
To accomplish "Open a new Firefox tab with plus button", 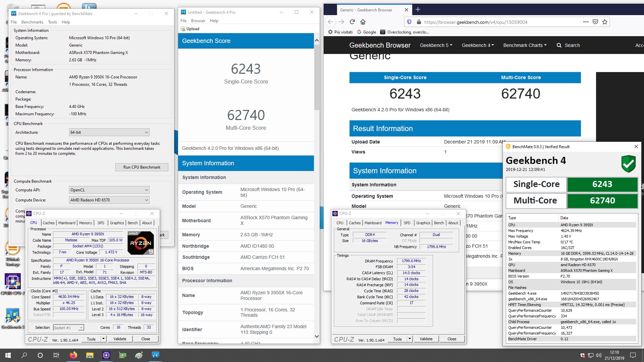I will [x=418, y=9].
